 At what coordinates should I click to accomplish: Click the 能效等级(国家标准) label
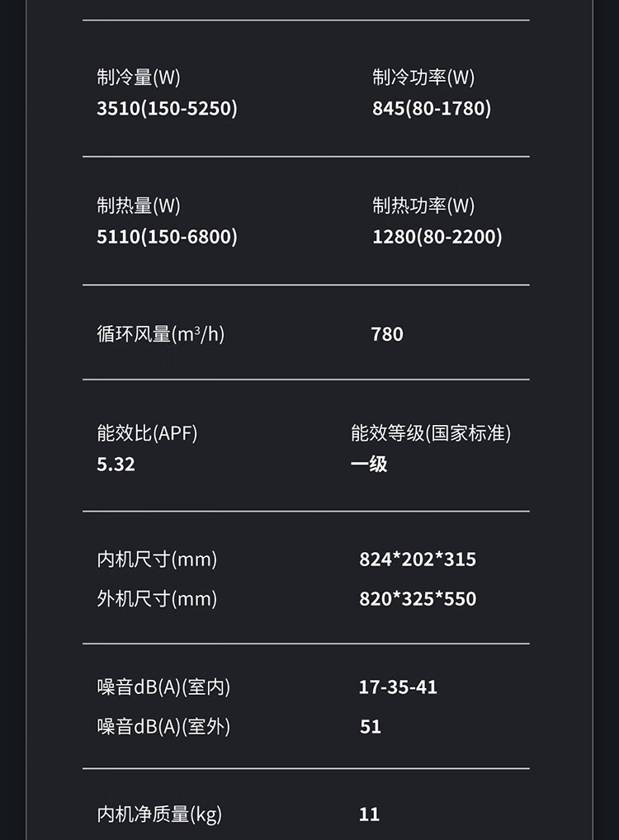(430, 433)
